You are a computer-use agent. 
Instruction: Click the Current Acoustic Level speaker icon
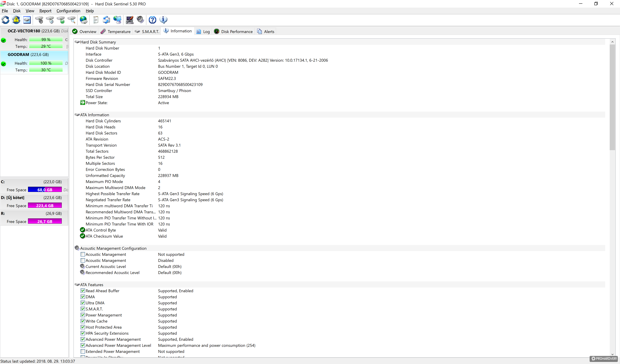82,266
